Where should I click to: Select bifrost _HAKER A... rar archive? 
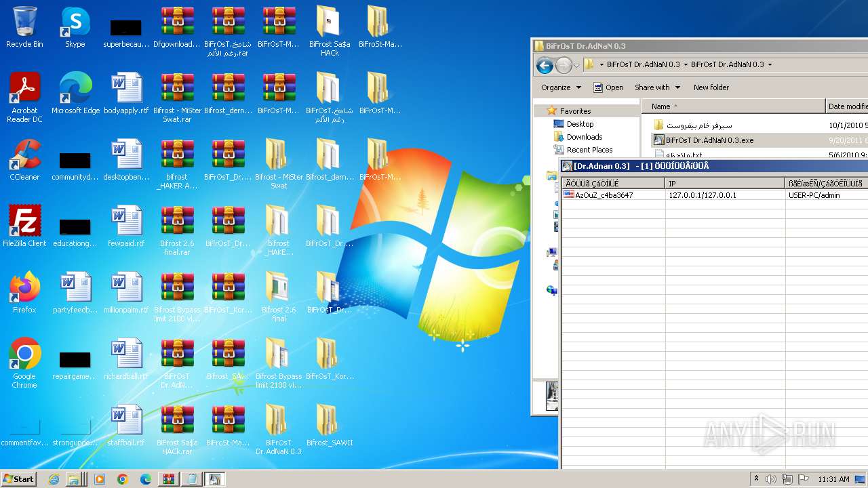click(x=177, y=163)
